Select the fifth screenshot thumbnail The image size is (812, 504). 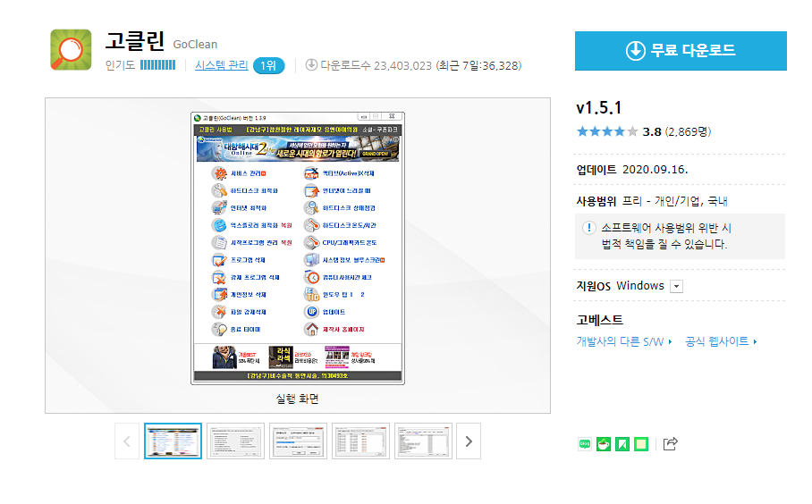(x=424, y=441)
